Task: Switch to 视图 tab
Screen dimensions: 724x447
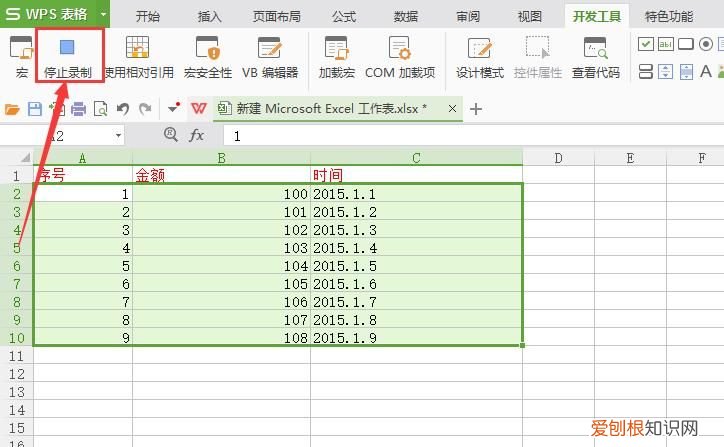Action: pyautogui.click(x=530, y=17)
